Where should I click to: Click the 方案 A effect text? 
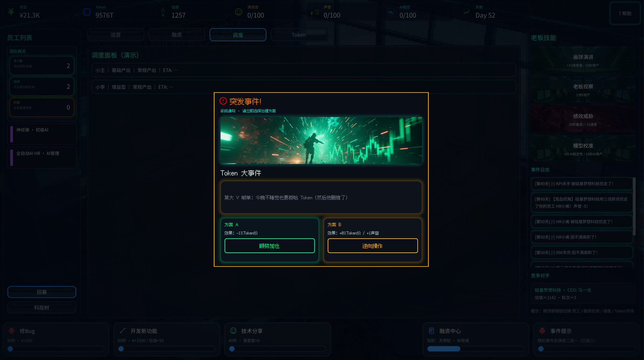[241, 233]
